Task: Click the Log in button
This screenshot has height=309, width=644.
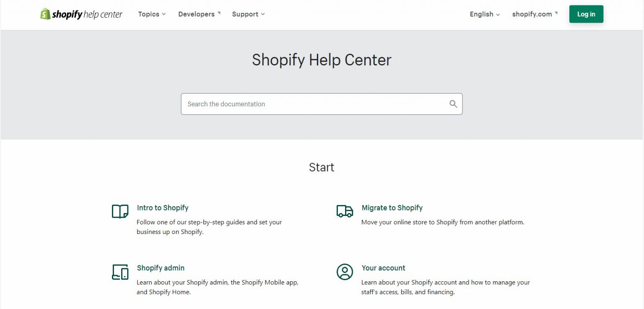Action: (x=586, y=14)
